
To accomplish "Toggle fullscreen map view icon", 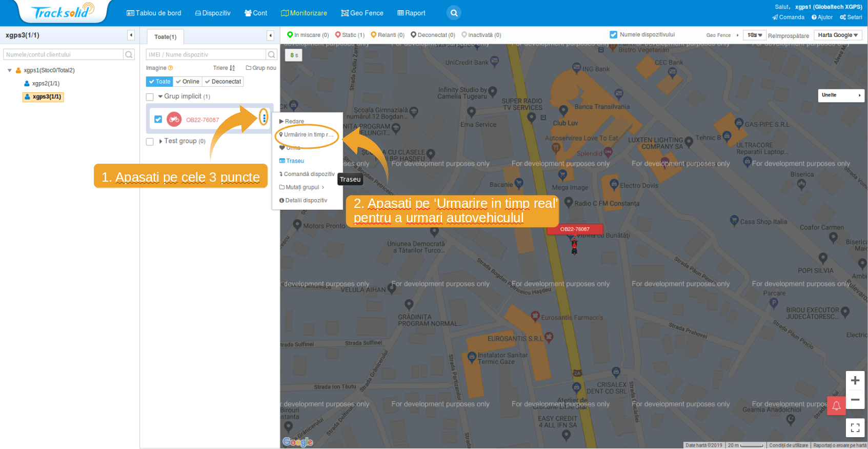I will (x=855, y=427).
